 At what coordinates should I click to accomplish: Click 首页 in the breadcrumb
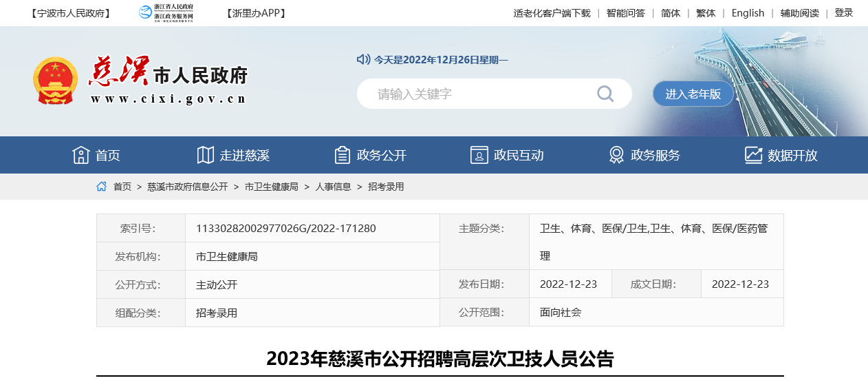coord(122,187)
